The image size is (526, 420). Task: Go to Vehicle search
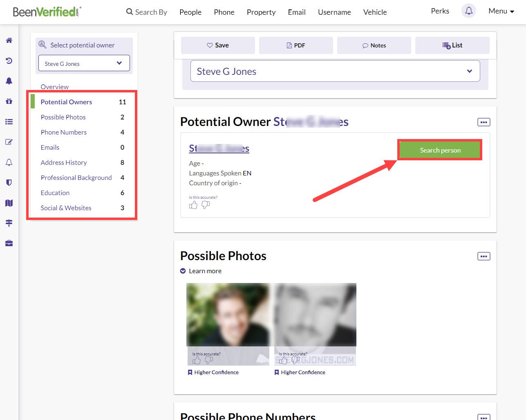coord(375,12)
